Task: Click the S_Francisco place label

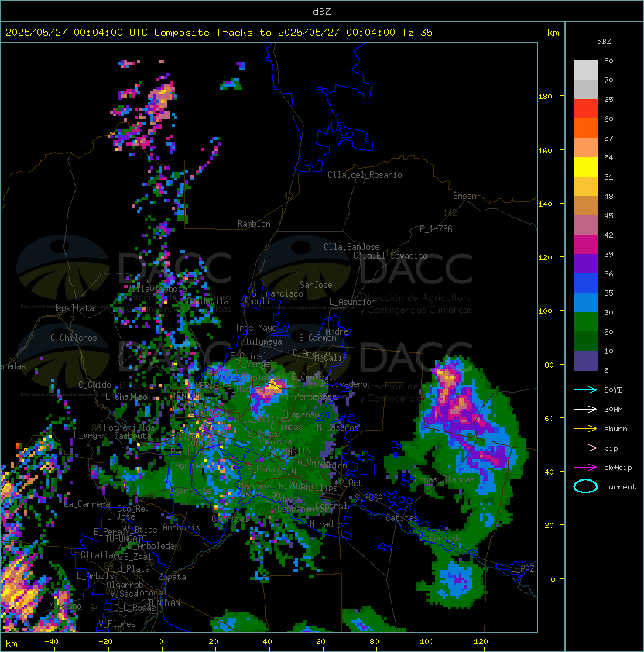Action: (277, 293)
